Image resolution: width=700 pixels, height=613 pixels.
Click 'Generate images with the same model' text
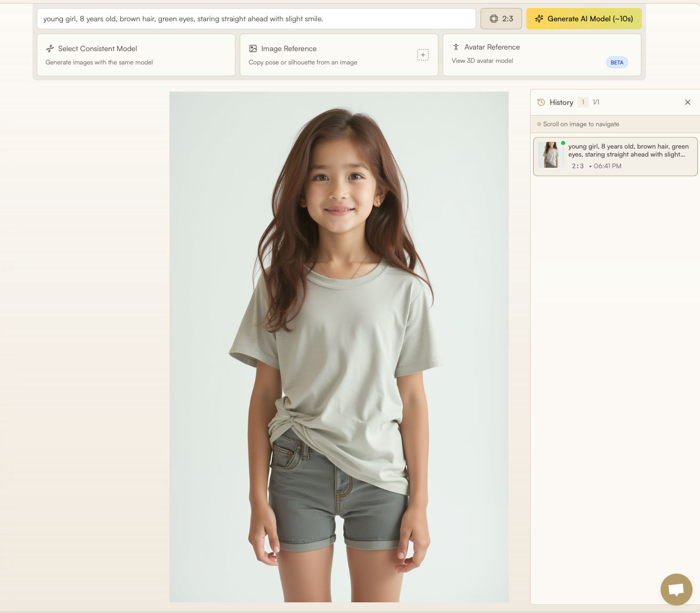click(x=99, y=62)
